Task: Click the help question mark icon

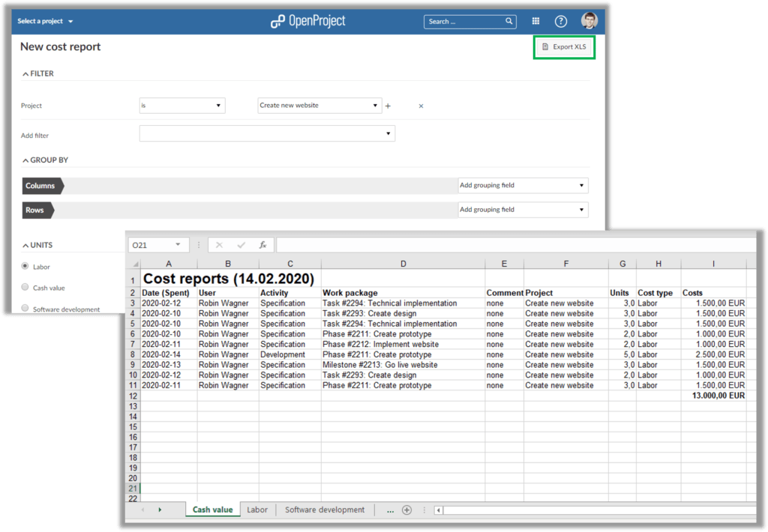Action: click(x=560, y=21)
